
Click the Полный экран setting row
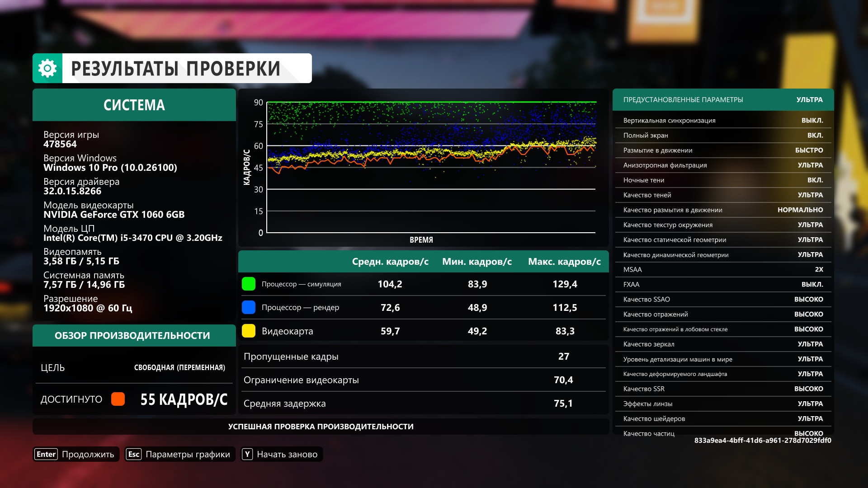point(723,135)
